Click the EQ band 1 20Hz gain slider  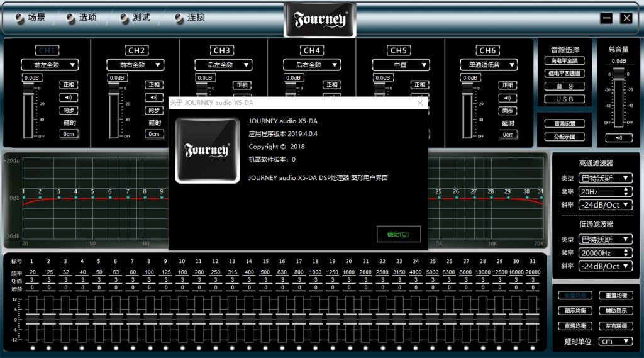coord(33,320)
